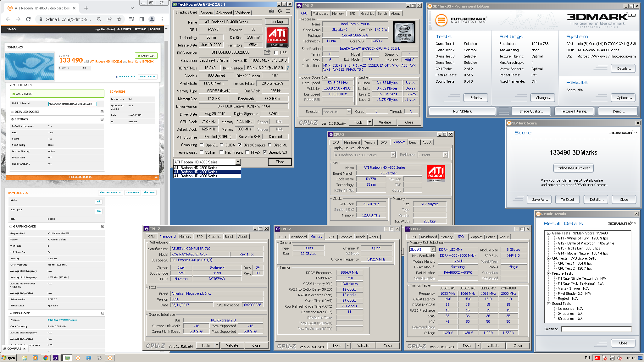Image resolution: width=644 pixels, height=362 pixels.
Task: Click network tray icon
Action: pos(612,358)
